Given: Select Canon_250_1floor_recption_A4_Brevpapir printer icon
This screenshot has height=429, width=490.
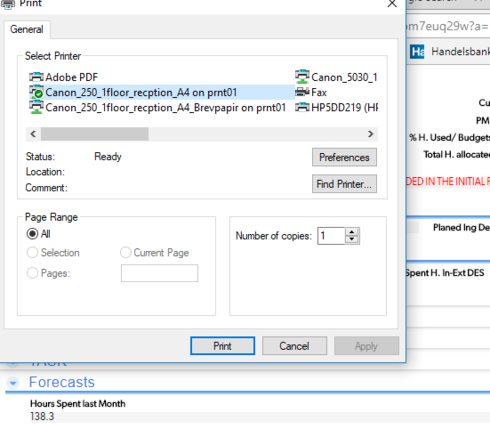Looking at the screenshot, I should pos(36,107).
